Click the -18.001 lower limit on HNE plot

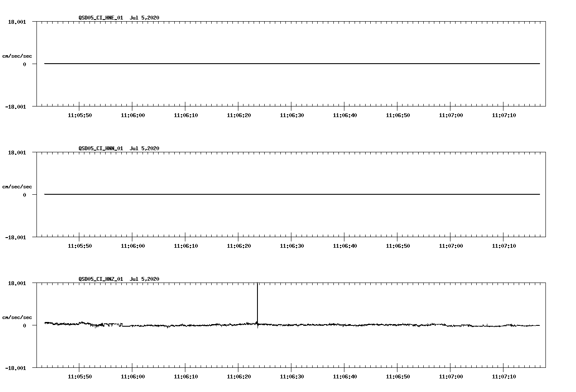(15, 107)
